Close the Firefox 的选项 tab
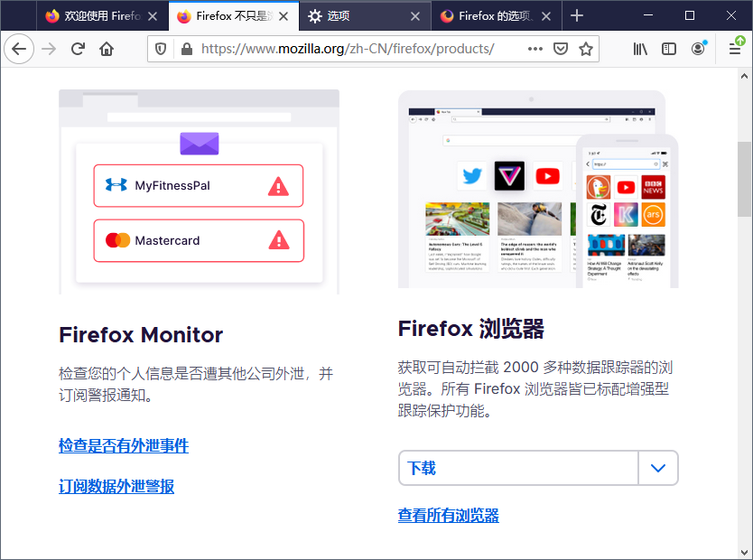Image resolution: width=753 pixels, height=560 pixels. click(545, 15)
